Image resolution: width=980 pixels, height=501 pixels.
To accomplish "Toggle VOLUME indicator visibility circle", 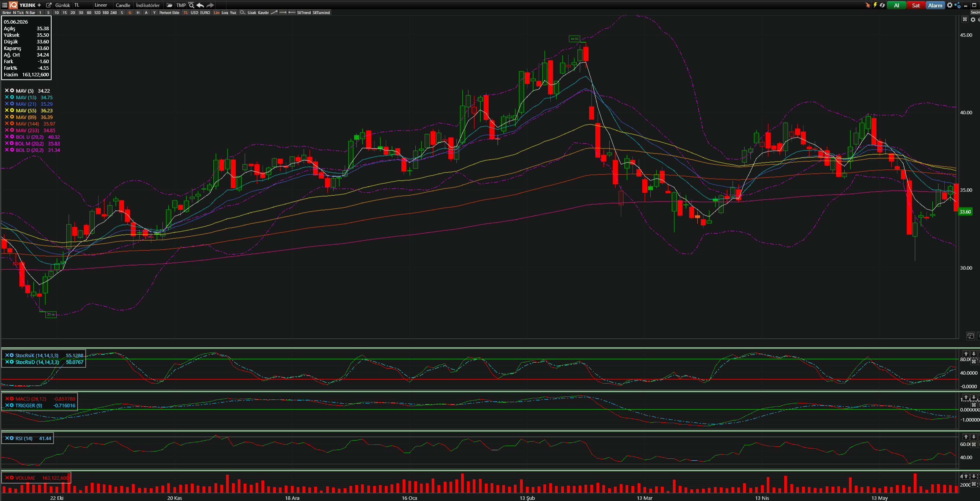I will pyautogui.click(x=12, y=478).
